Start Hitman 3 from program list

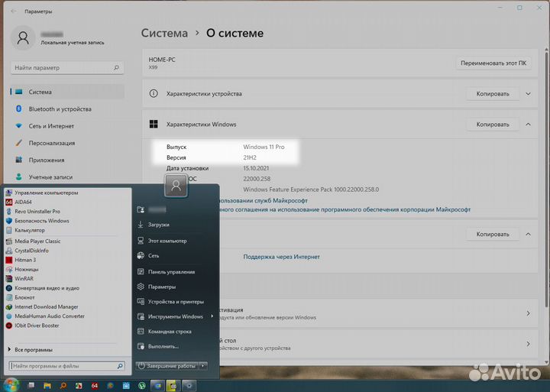21,260
